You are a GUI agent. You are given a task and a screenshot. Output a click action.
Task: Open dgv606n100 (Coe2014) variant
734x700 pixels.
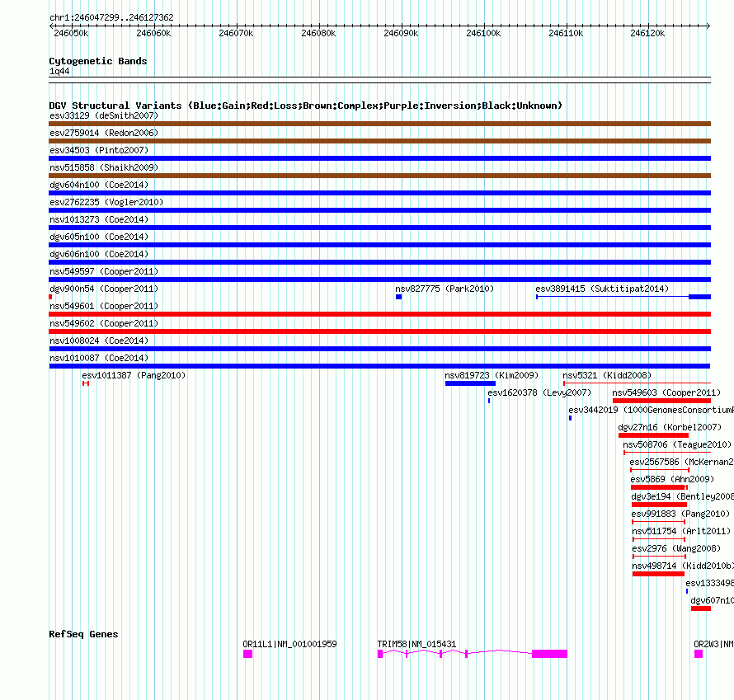[x=99, y=254]
